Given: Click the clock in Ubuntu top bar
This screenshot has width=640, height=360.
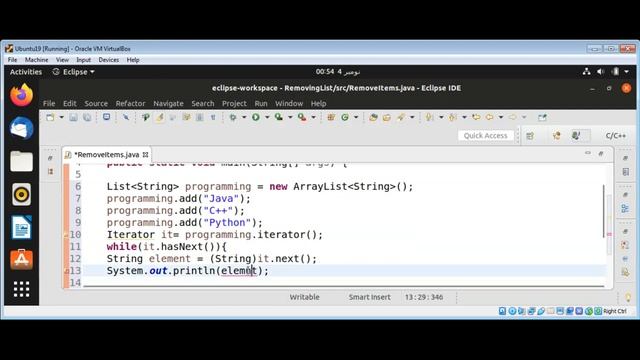Looking at the screenshot, I should click(338, 72).
